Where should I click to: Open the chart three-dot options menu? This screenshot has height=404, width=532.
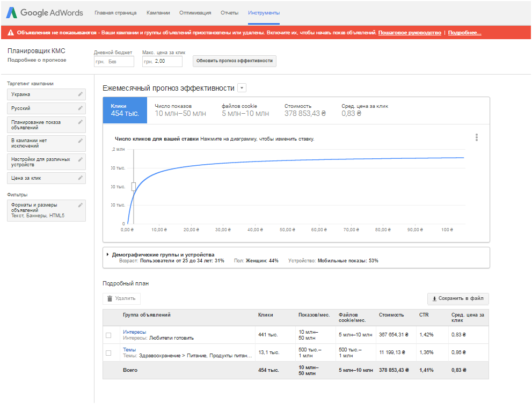click(x=477, y=137)
